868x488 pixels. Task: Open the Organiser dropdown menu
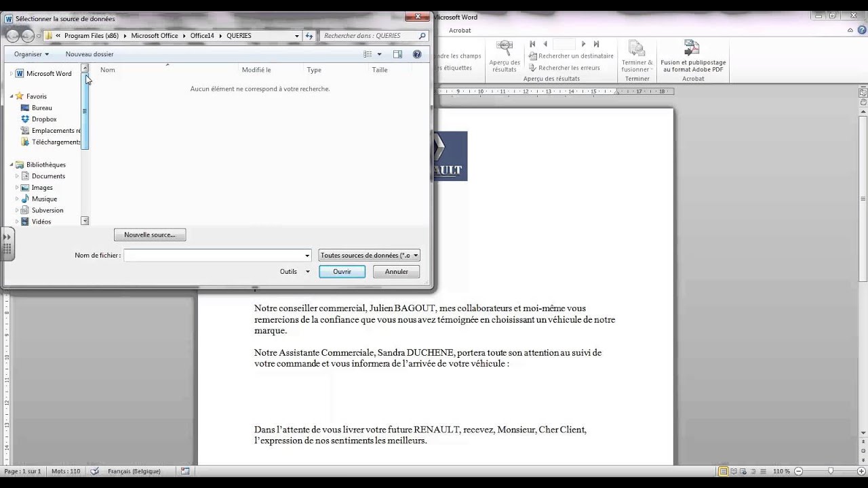pyautogui.click(x=31, y=54)
